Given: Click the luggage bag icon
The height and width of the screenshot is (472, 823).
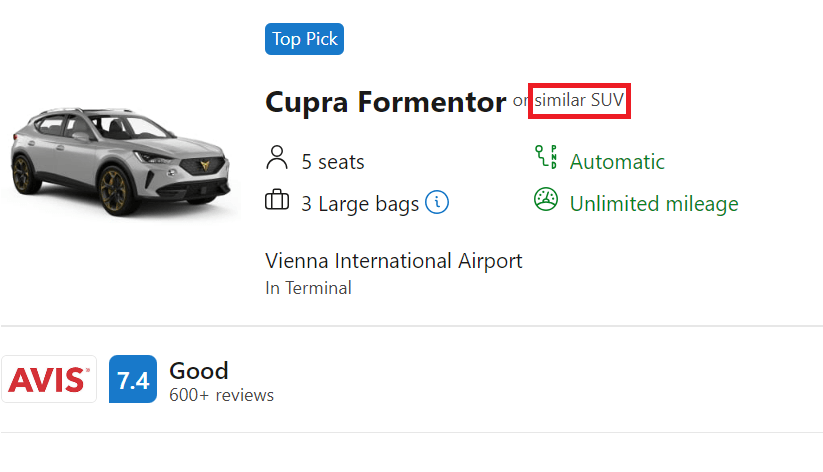Looking at the screenshot, I should (277, 202).
